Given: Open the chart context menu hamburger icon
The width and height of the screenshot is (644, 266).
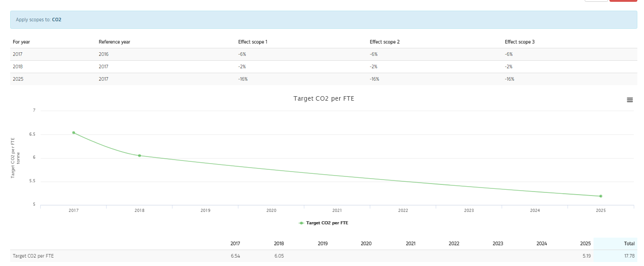Looking at the screenshot, I should point(630,100).
